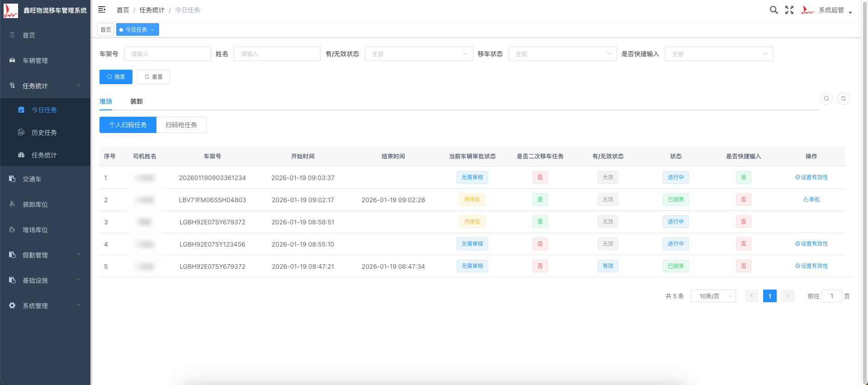Click the 历史任务 icon in sidebar
The image size is (868, 385).
(x=21, y=132)
